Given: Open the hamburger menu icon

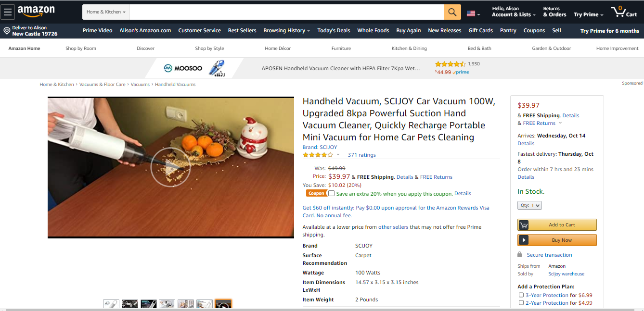Looking at the screenshot, I should click(7, 12).
